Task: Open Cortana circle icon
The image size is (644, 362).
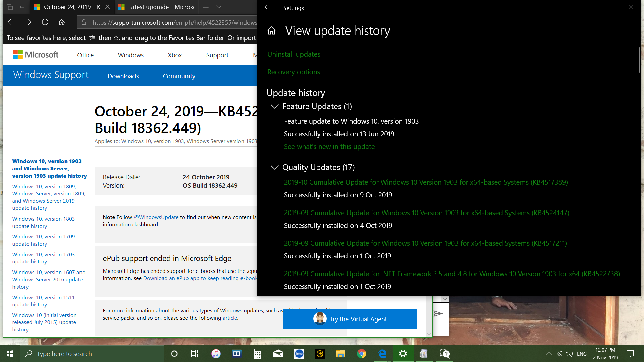Action: [174, 354]
